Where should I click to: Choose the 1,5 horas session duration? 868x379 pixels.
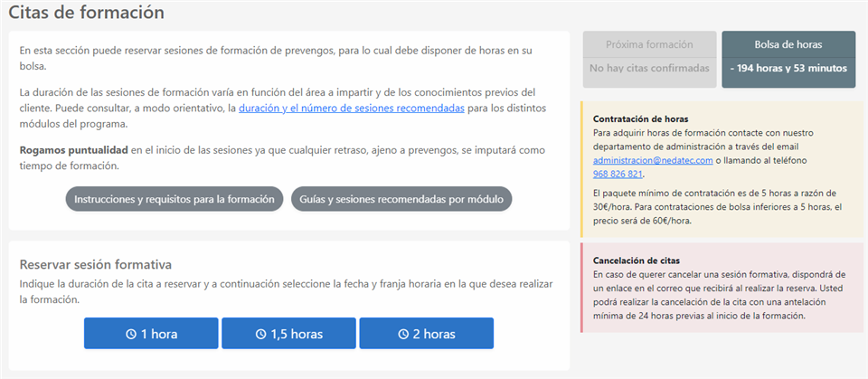pos(288,333)
